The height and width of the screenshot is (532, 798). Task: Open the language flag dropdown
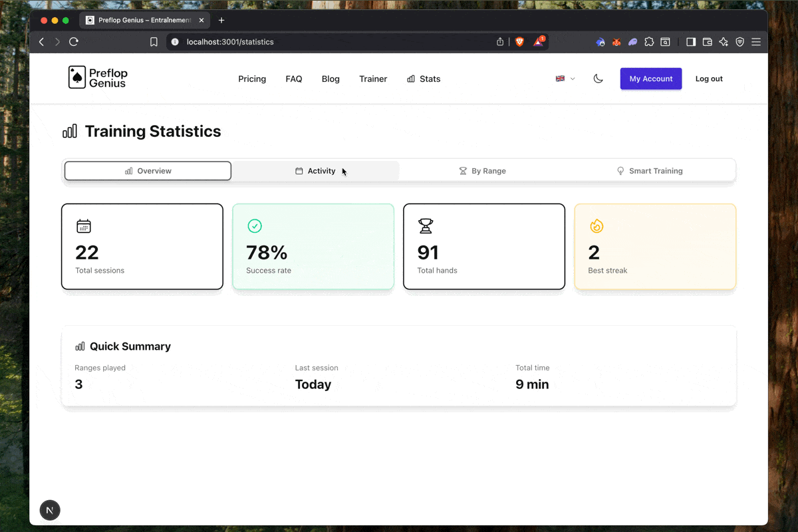pos(565,78)
